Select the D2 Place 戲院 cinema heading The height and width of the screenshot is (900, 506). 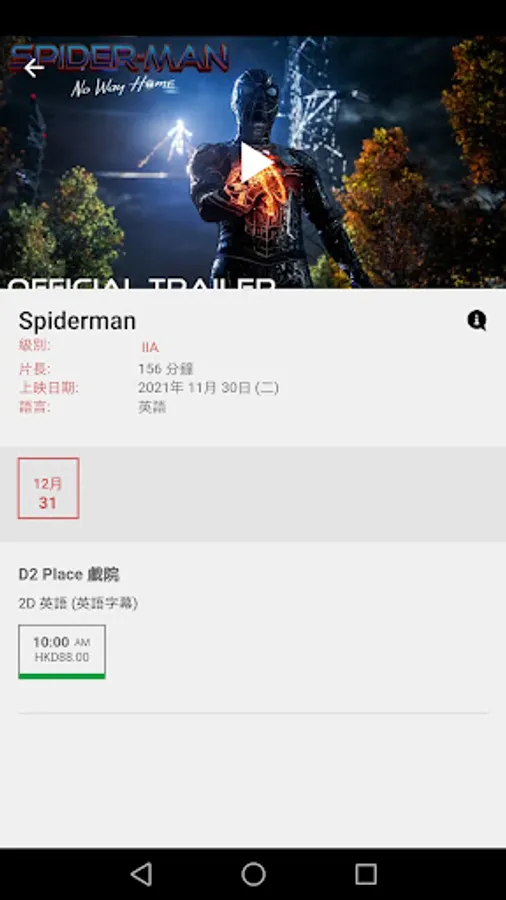click(69, 574)
